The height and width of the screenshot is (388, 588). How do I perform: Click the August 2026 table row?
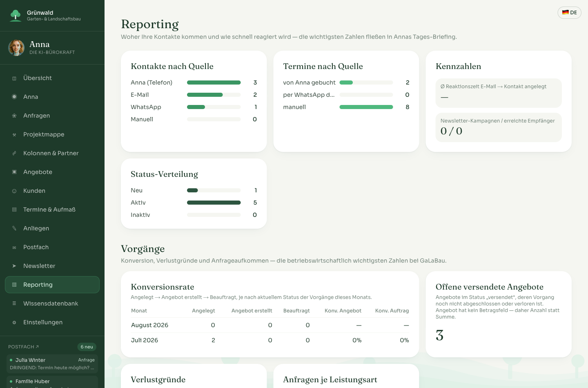270,325
